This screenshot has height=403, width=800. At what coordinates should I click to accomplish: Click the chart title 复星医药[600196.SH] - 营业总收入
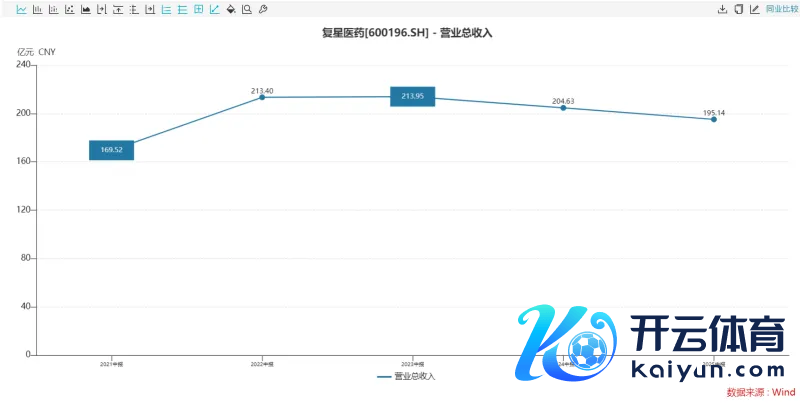(407, 33)
